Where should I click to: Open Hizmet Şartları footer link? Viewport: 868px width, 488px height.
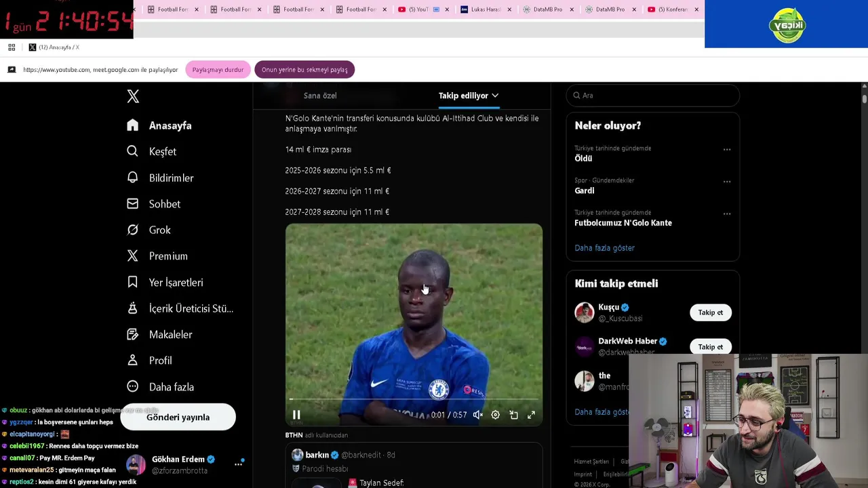point(591,462)
